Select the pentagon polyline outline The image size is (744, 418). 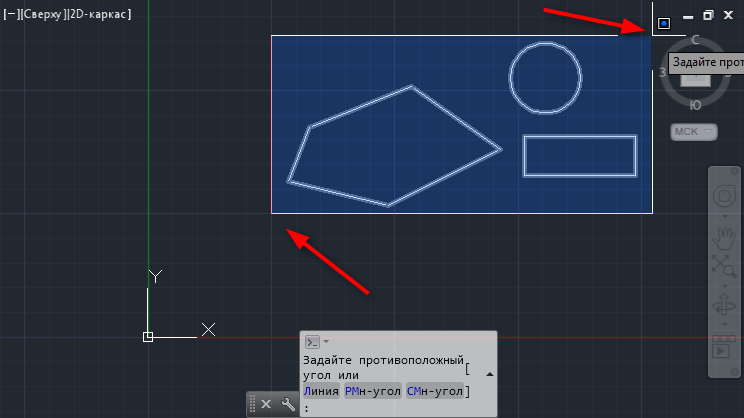pyautogui.click(x=362, y=107)
